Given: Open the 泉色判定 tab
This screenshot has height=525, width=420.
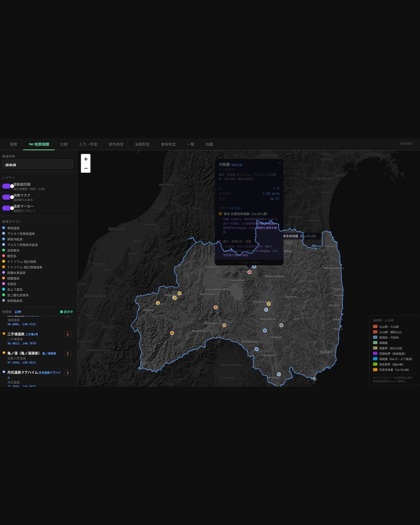Looking at the screenshot, I should point(116,144).
